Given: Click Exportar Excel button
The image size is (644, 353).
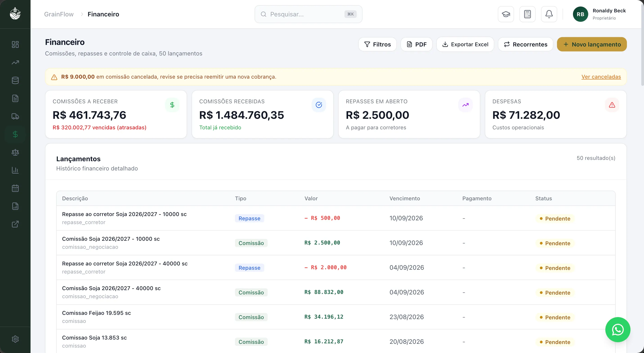Looking at the screenshot, I should tap(465, 44).
